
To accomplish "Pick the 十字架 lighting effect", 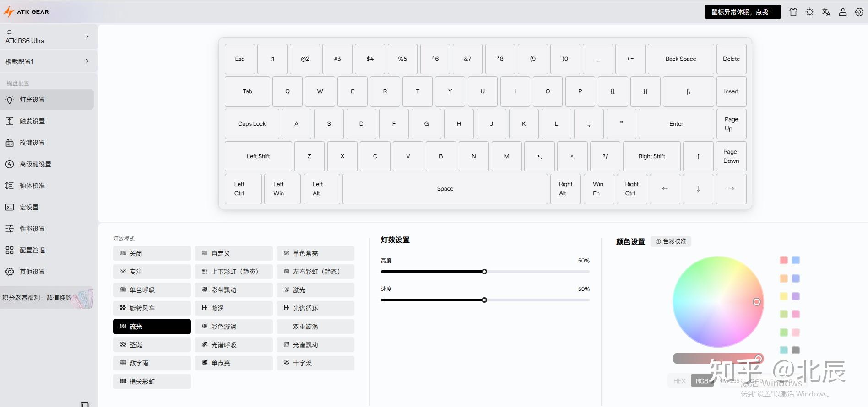I will pos(315,363).
